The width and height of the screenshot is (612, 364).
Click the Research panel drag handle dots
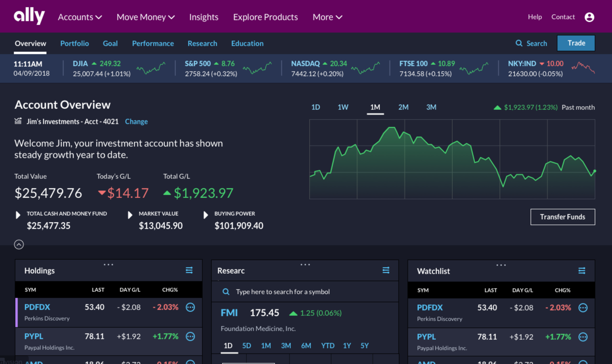(305, 265)
